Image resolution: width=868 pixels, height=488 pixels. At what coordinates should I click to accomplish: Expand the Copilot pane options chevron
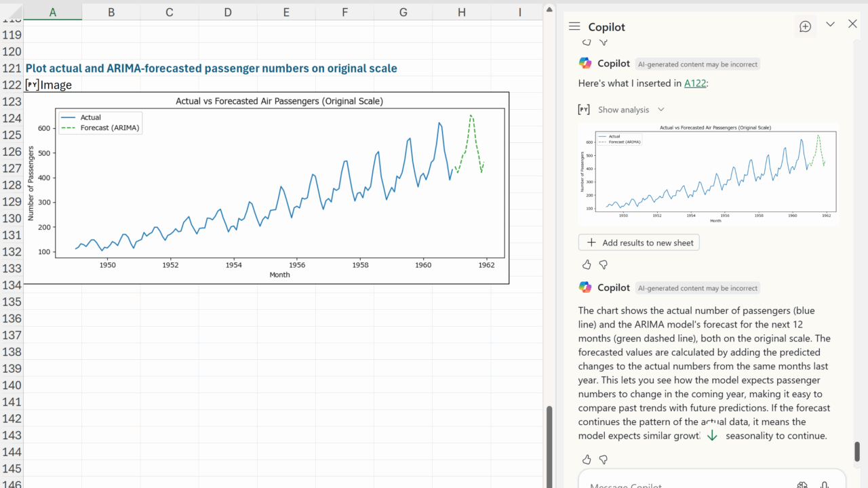[830, 24]
